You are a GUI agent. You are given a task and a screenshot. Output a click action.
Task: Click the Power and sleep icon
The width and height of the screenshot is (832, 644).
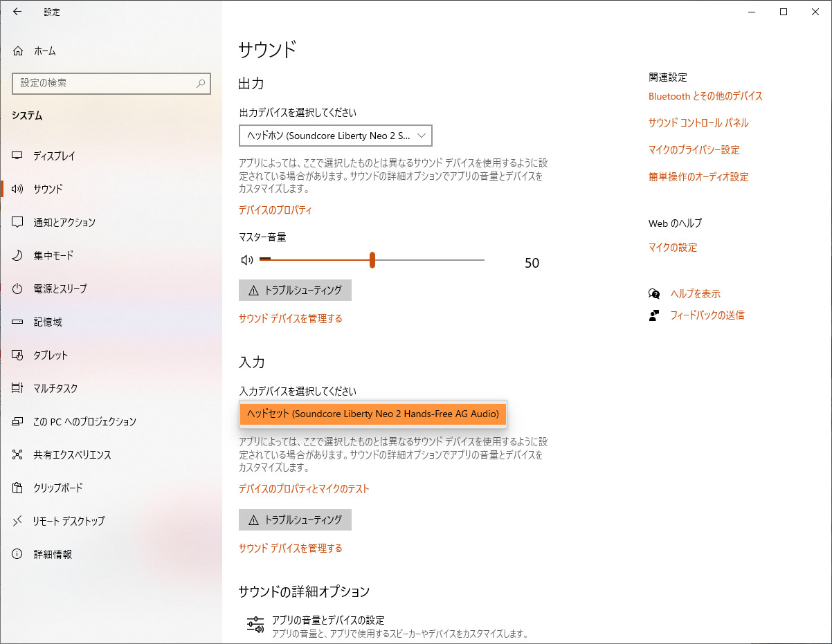pos(17,288)
